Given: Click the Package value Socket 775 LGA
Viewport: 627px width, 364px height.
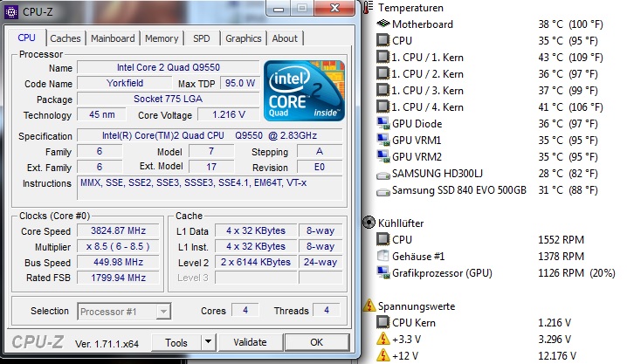Looking at the screenshot, I should 169,99.
